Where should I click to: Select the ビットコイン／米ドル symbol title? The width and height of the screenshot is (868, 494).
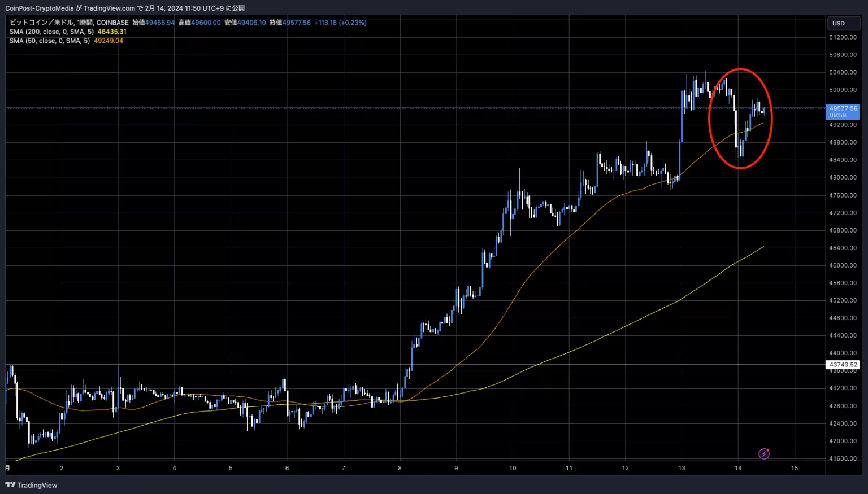click(41, 23)
